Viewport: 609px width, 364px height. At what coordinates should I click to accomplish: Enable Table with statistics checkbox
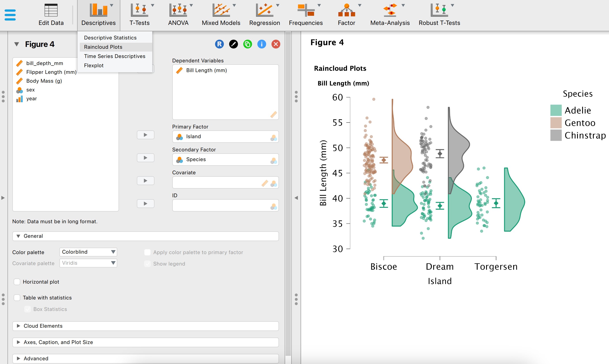(17, 298)
